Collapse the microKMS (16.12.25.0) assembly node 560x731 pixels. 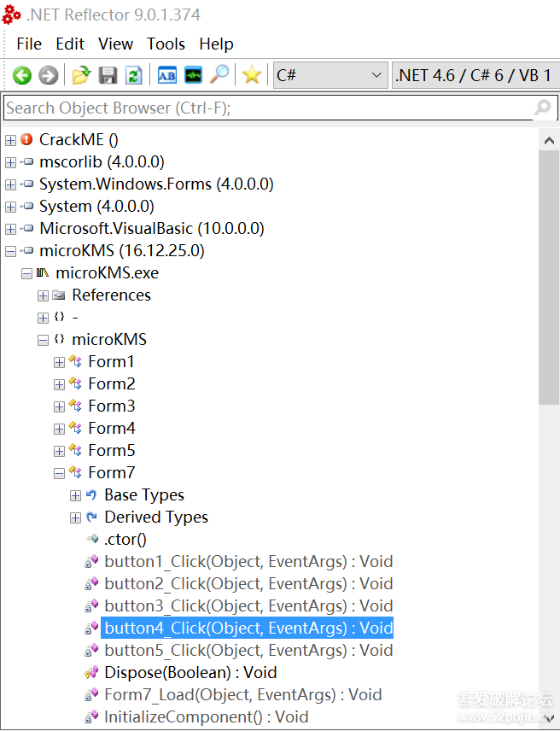click(10, 251)
